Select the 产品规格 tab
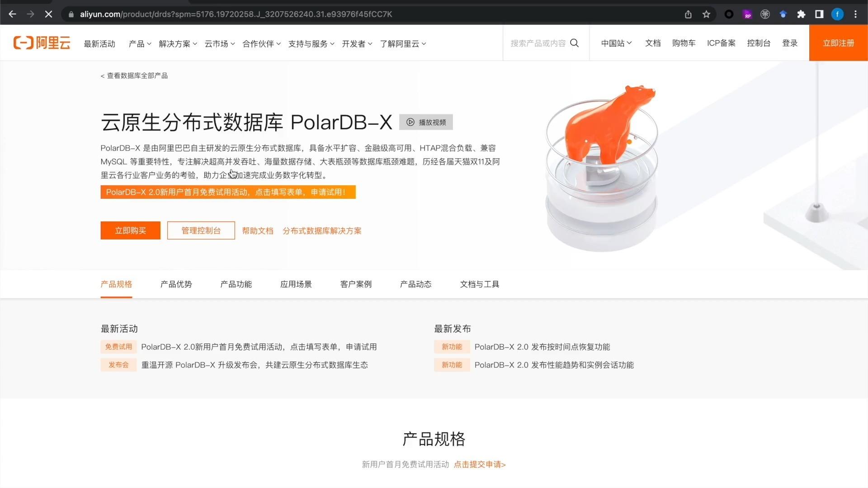Screen dimensions: 868x488 (x=116, y=284)
